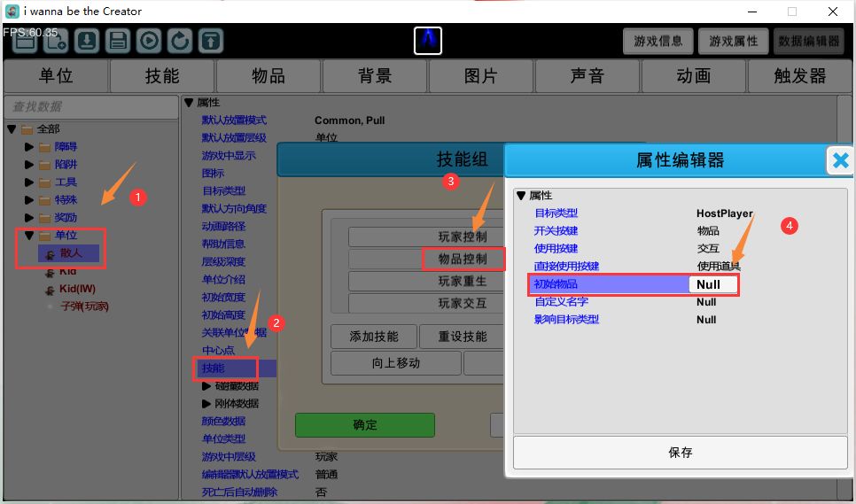The image size is (856, 504).
Task: Switch to the 背景 tab
Action: tap(375, 76)
